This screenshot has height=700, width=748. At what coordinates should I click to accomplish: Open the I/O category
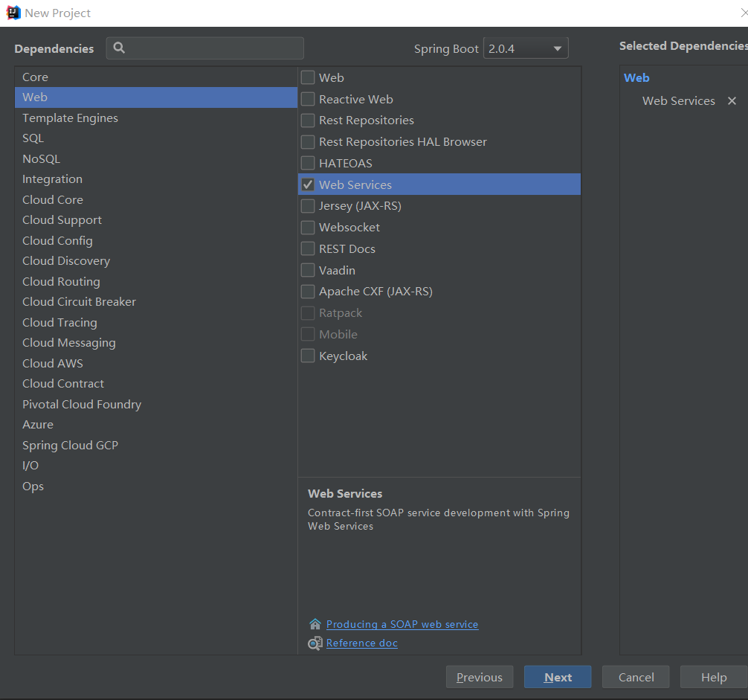(x=156, y=465)
